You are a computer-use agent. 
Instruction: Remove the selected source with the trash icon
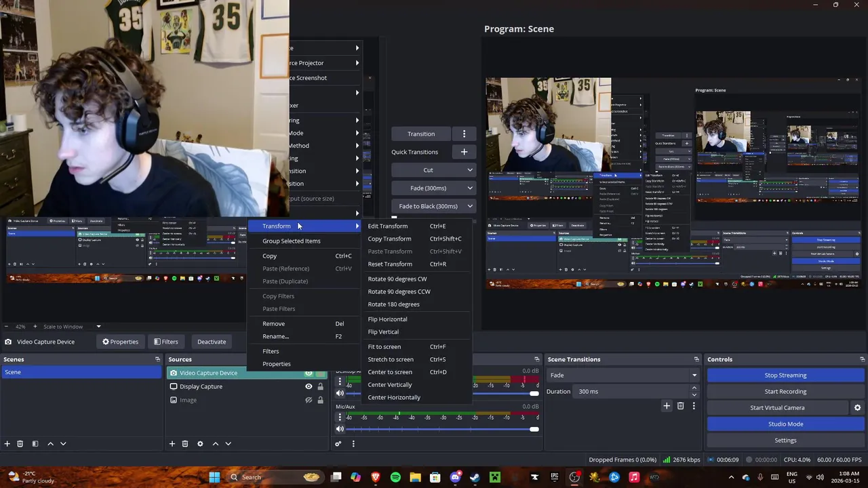coord(185,444)
